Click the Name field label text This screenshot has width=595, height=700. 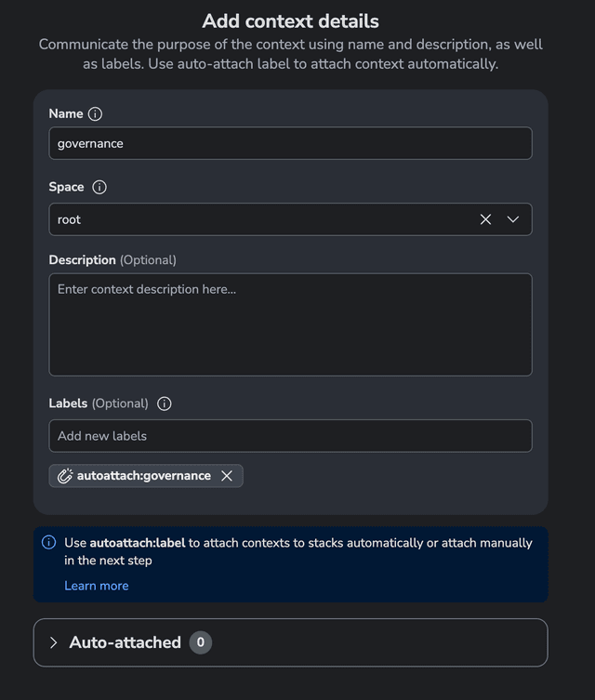pos(66,114)
